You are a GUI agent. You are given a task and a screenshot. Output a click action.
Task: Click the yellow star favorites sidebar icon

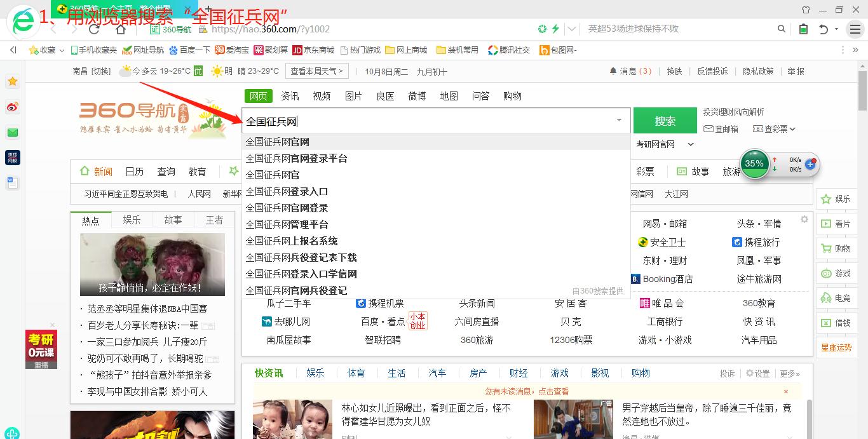pos(13,81)
